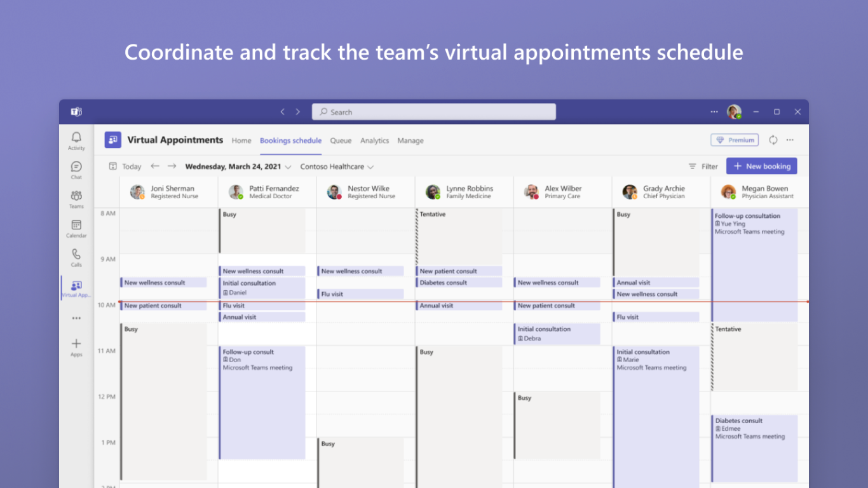This screenshot has width=868, height=488.
Task: Open Lynne Robbins' Diabetes consult
Action: click(x=459, y=282)
